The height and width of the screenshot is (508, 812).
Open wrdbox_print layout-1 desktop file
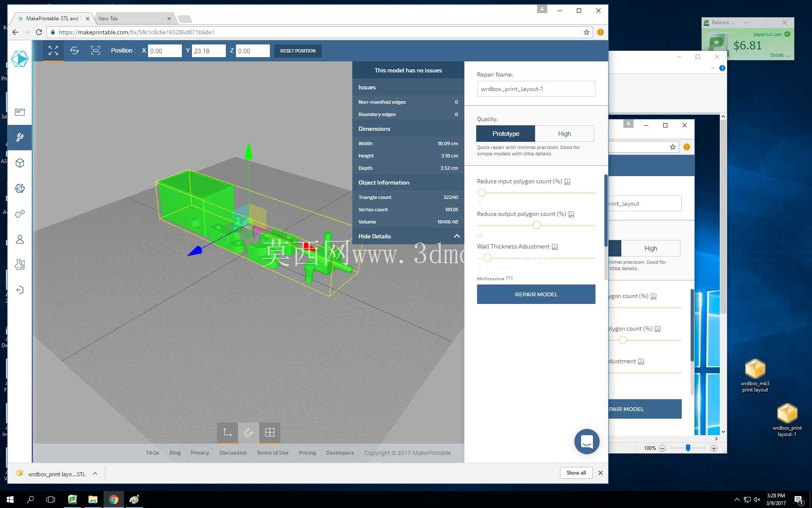tap(787, 420)
